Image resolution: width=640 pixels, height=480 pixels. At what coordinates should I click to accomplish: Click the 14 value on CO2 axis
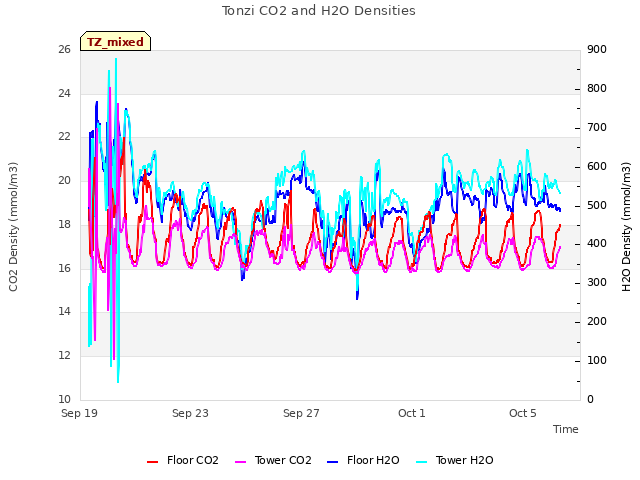64,312
